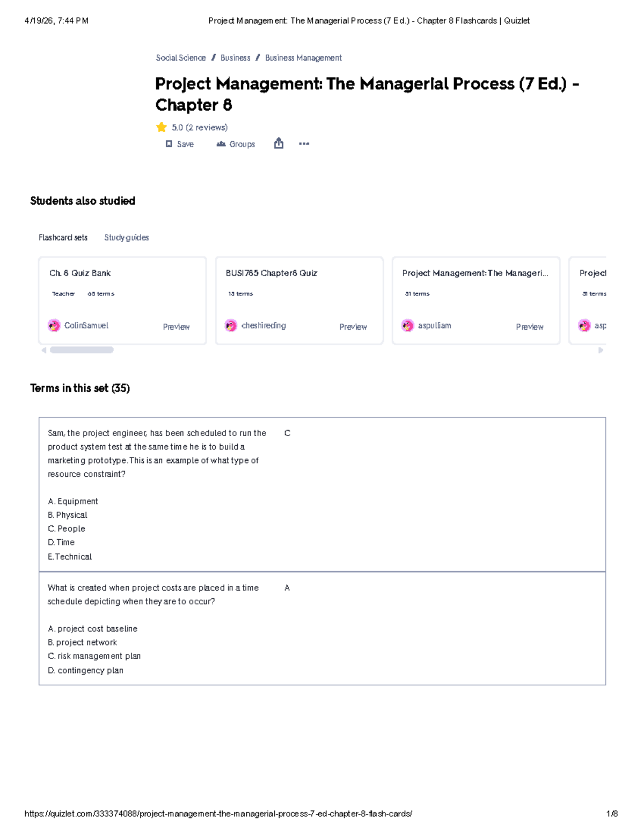644x834 pixels.
Task: Click the yellow star rating icon
Action: (162, 127)
